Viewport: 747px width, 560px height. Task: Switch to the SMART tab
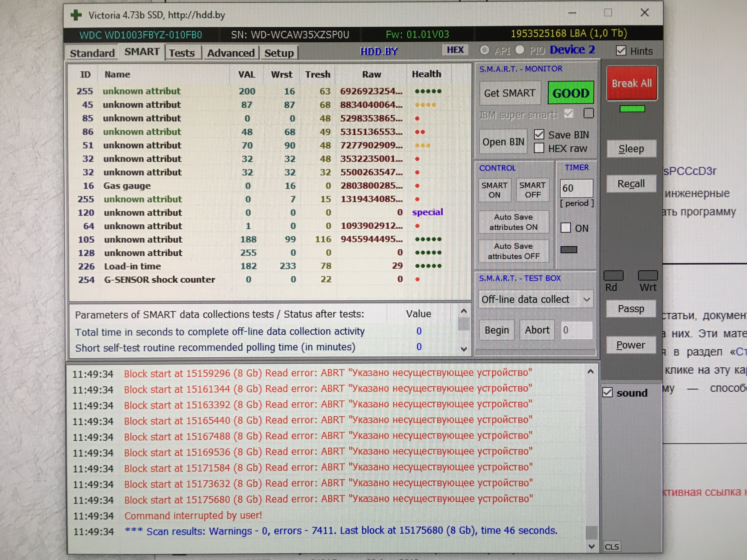142,52
